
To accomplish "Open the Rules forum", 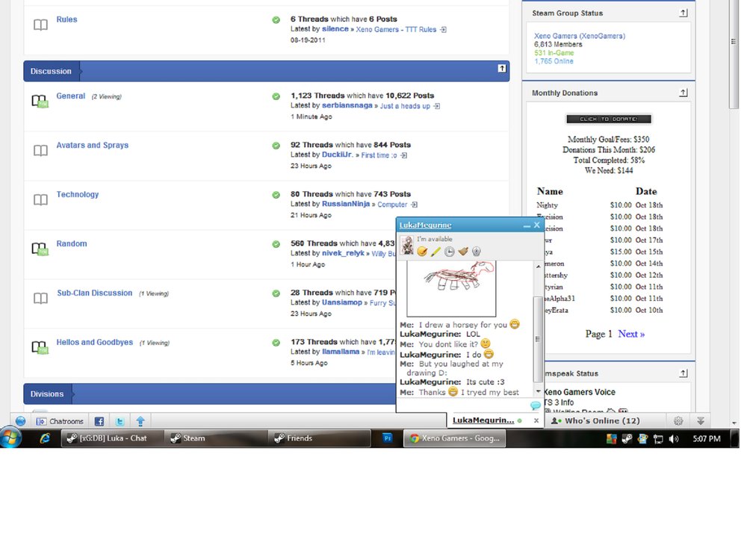I will click(66, 19).
